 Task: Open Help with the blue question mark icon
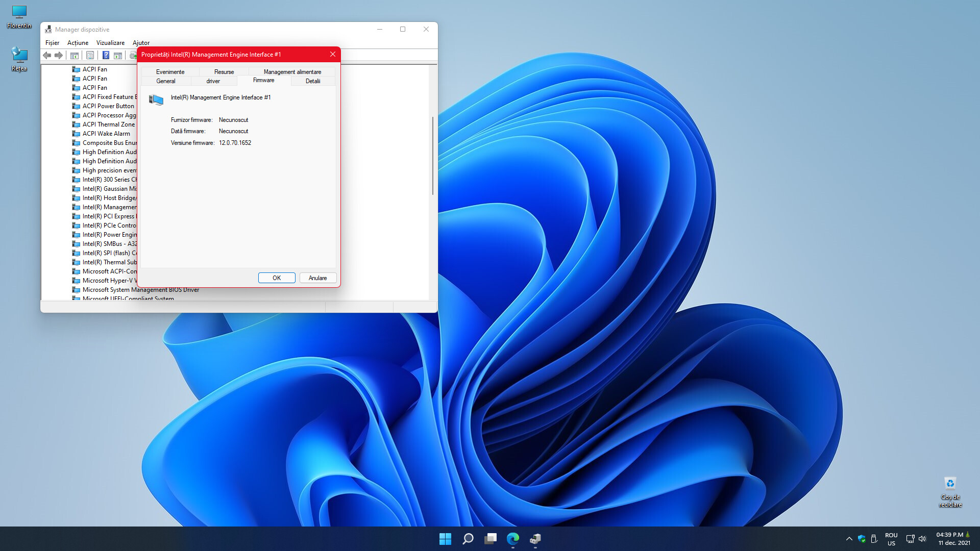(x=106, y=55)
